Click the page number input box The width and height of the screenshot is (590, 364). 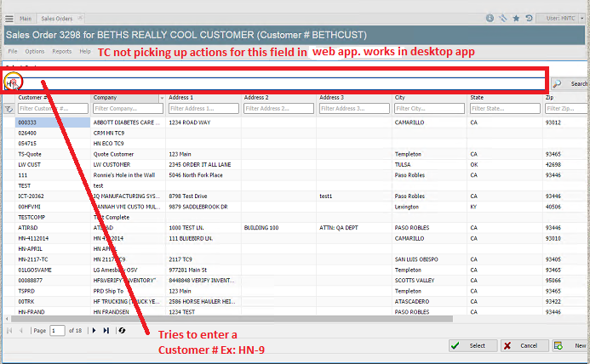point(56,330)
